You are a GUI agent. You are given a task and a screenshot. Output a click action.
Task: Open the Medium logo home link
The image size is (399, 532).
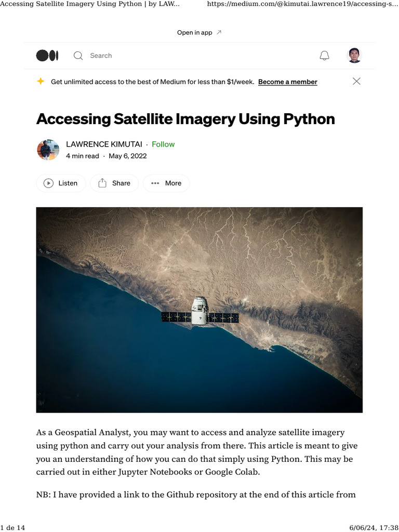(47, 56)
